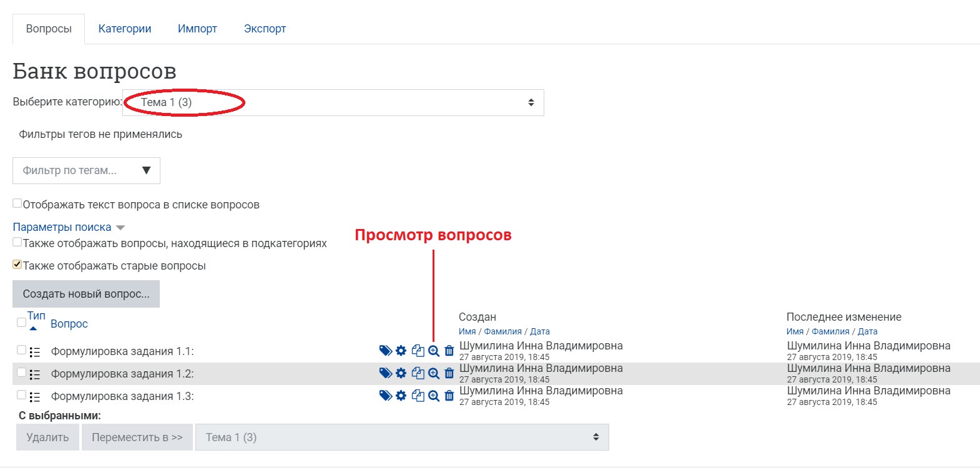Screen dimensions: 980x468
Task: Delete question 1.2 with trash icon
Action: tap(449, 373)
